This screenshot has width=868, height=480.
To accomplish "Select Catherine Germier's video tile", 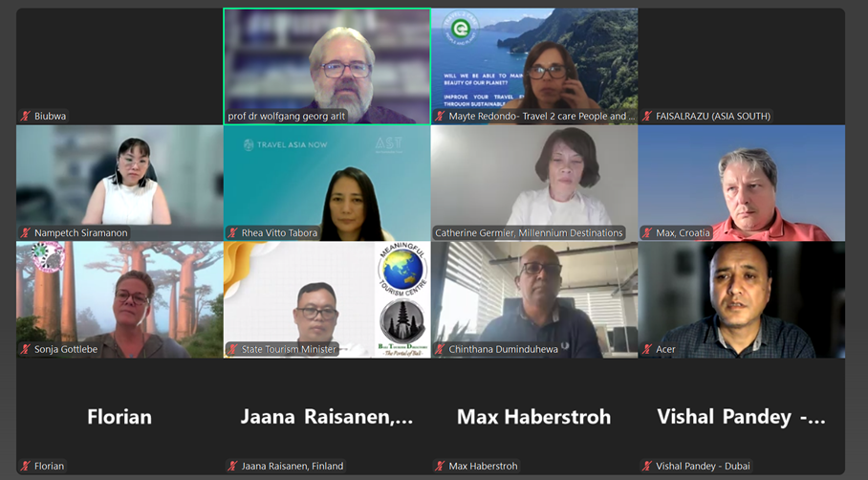I will 534,183.
